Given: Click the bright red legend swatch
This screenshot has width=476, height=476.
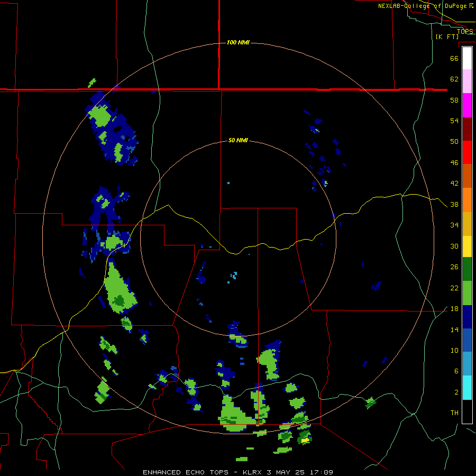Looking at the screenshot, I should coord(467,152).
